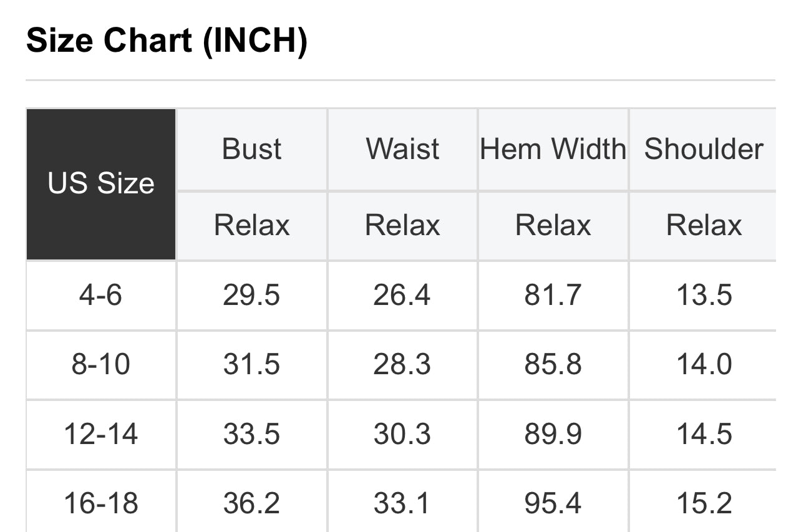Select the 4-6 size row label
Viewport: 801px width, 532px height.
tap(101, 295)
